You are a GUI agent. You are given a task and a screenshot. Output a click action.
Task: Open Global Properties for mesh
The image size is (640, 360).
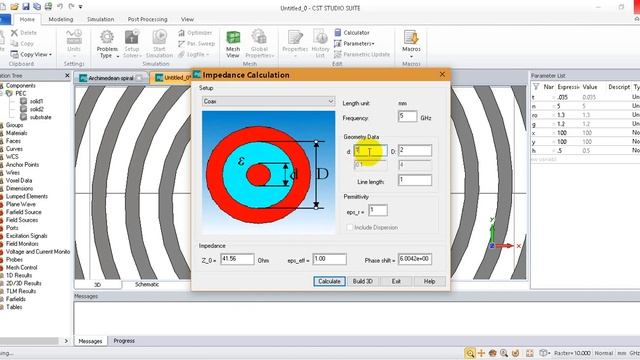coord(259,44)
